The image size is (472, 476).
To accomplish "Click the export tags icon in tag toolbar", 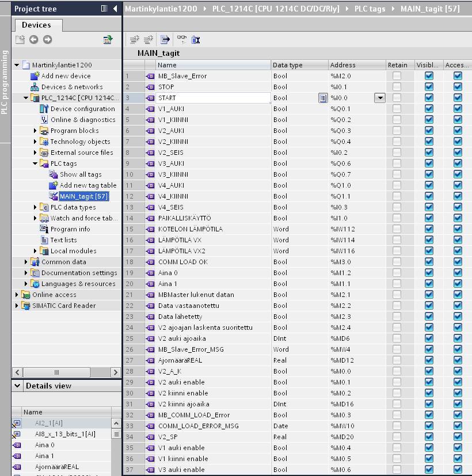I will (x=165, y=40).
